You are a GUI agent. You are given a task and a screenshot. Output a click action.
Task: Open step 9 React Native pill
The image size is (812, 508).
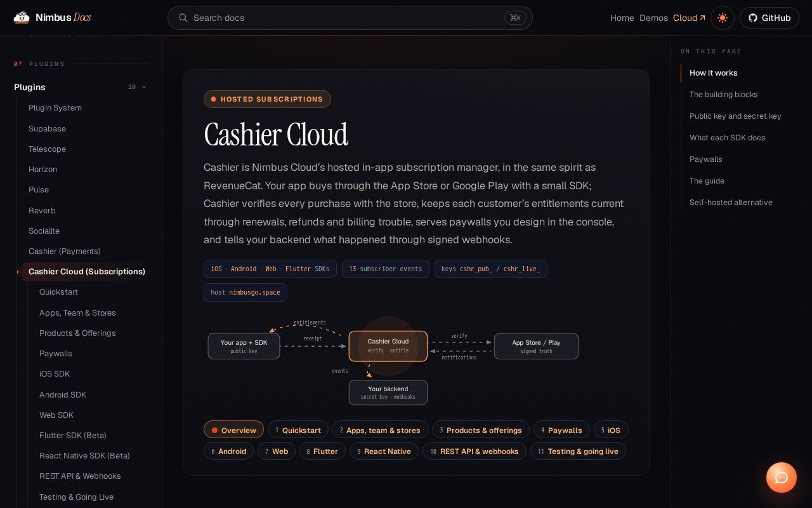click(x=384, y=451)
